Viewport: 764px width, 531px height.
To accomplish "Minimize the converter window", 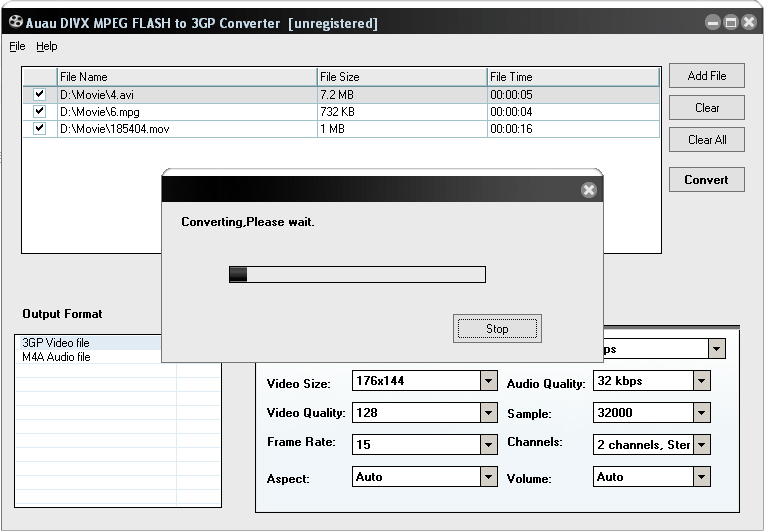I will [713, 22].
